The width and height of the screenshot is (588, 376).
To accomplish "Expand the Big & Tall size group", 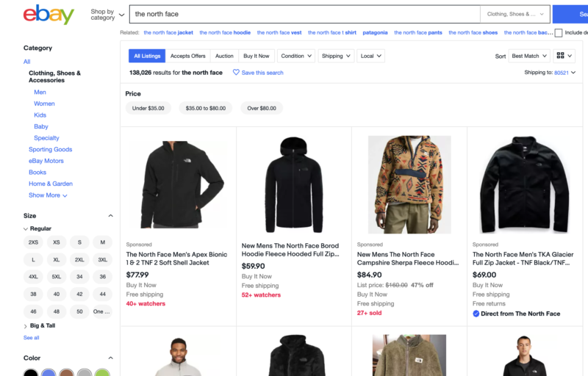I will (26, 326).
